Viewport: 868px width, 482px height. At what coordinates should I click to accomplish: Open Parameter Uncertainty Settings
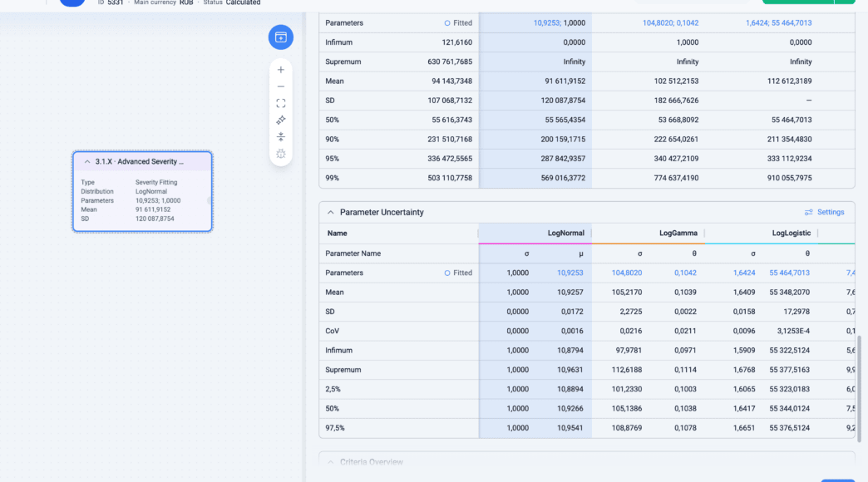824,213
